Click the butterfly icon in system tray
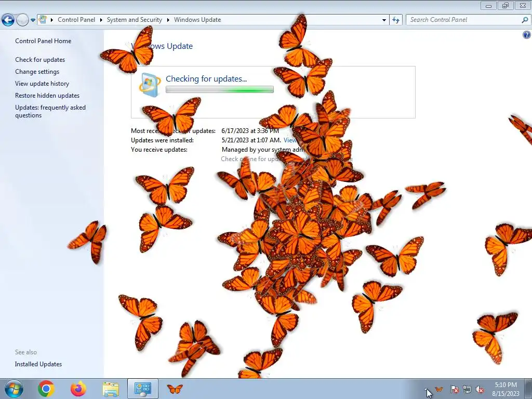Image resolution: width=532 pixels, height=399 pixels. [x=440, y=389]
